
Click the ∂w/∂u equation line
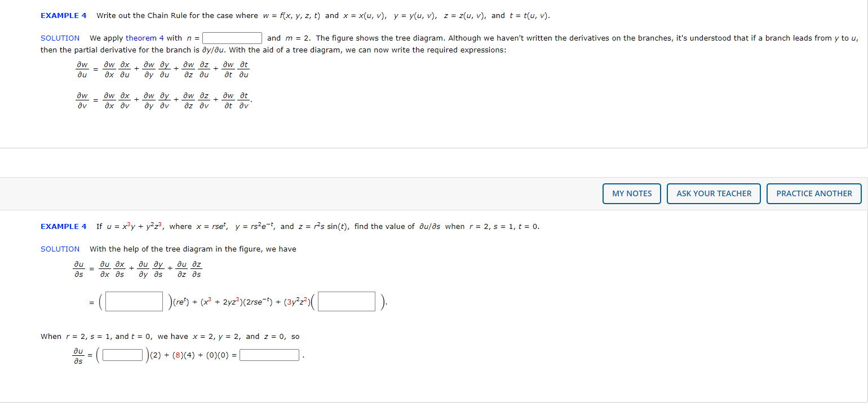click(x=163, y=69)
